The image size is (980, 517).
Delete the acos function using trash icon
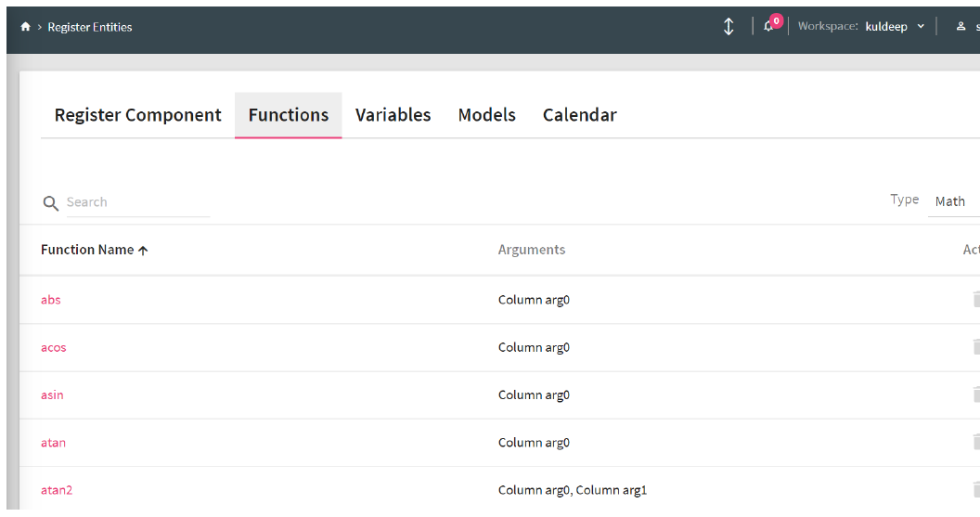click(x=974, y=347)
